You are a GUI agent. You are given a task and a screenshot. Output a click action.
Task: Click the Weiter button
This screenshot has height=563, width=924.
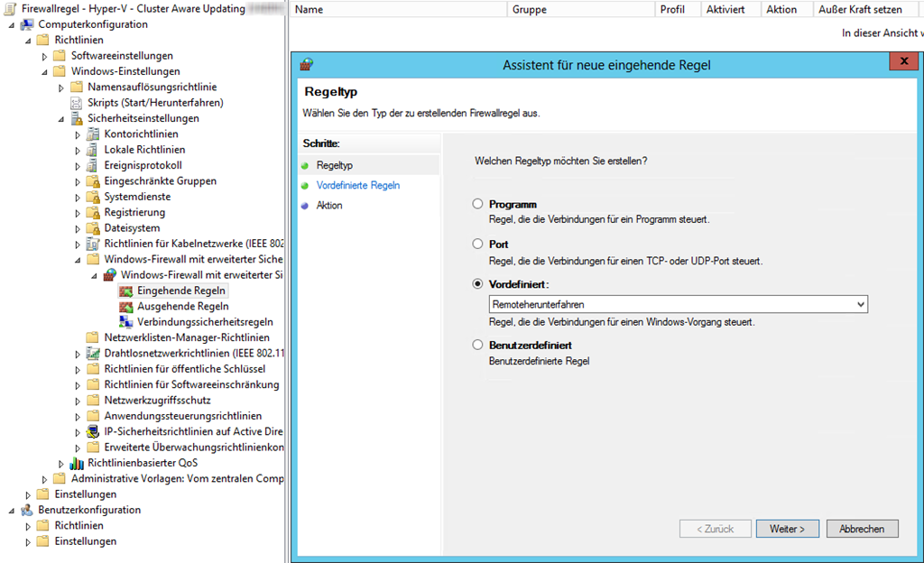[787, 529]
